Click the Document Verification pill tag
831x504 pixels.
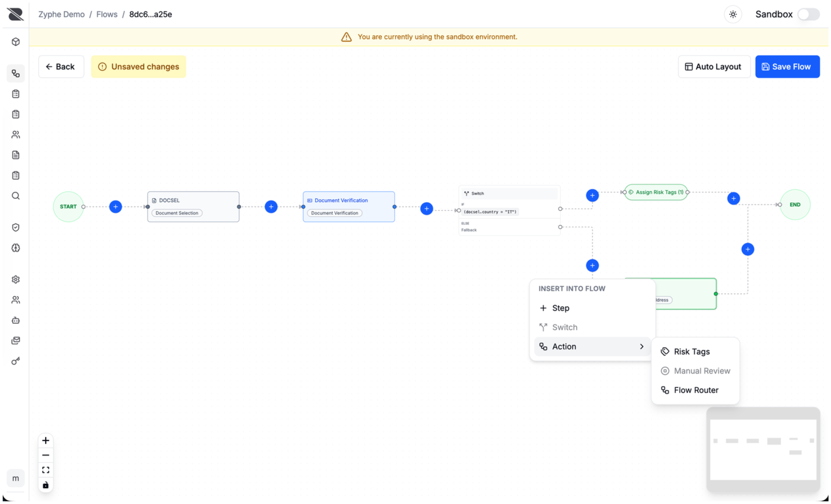click(335, 213)
